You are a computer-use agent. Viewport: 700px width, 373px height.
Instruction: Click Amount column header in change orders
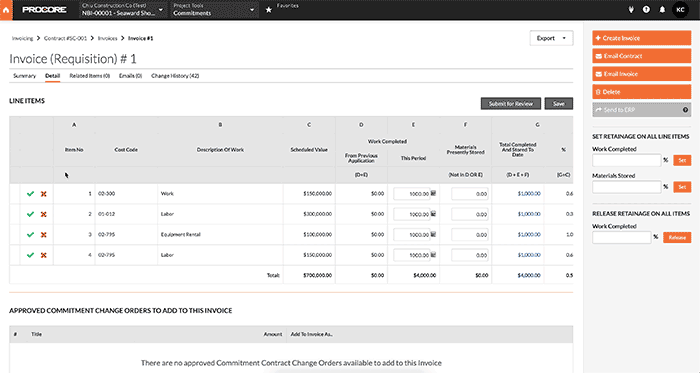273,334
